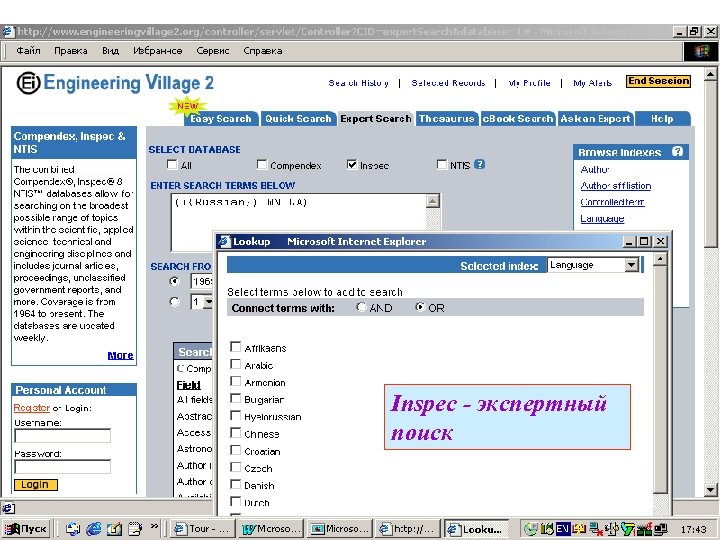Browse the Controlled term index link
This screenshot has height=540, width=720.
click(x=612, y=202)
